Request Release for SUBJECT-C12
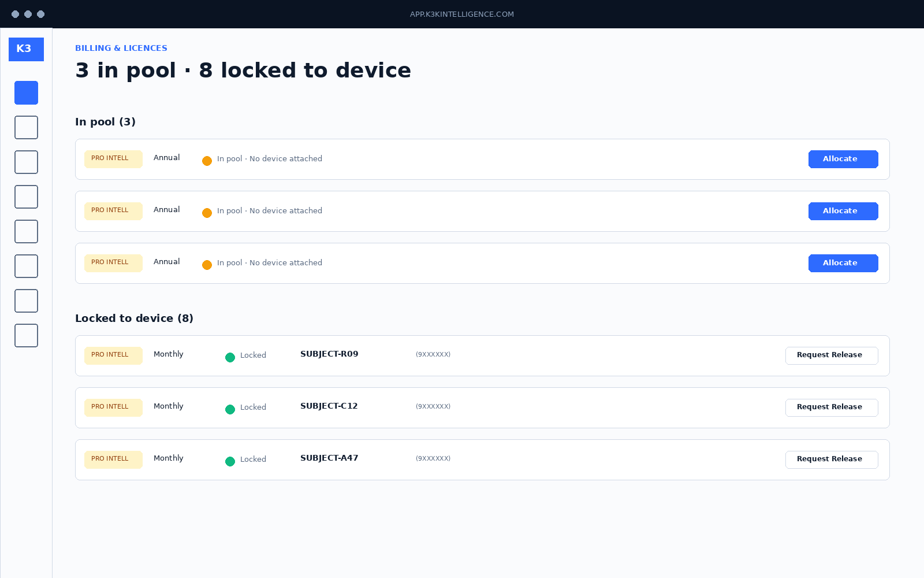 (x=832, y=407)
